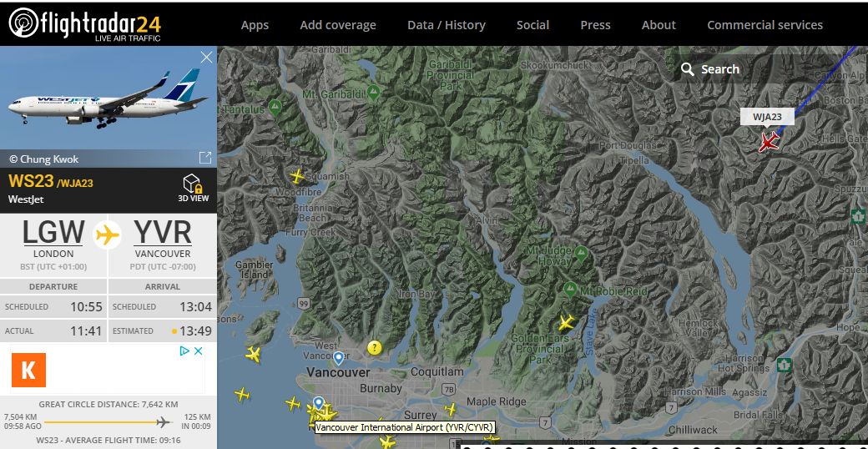Close the ad with the X icon
This screenshot has width=868, height=449.
(x=198, y=351)
